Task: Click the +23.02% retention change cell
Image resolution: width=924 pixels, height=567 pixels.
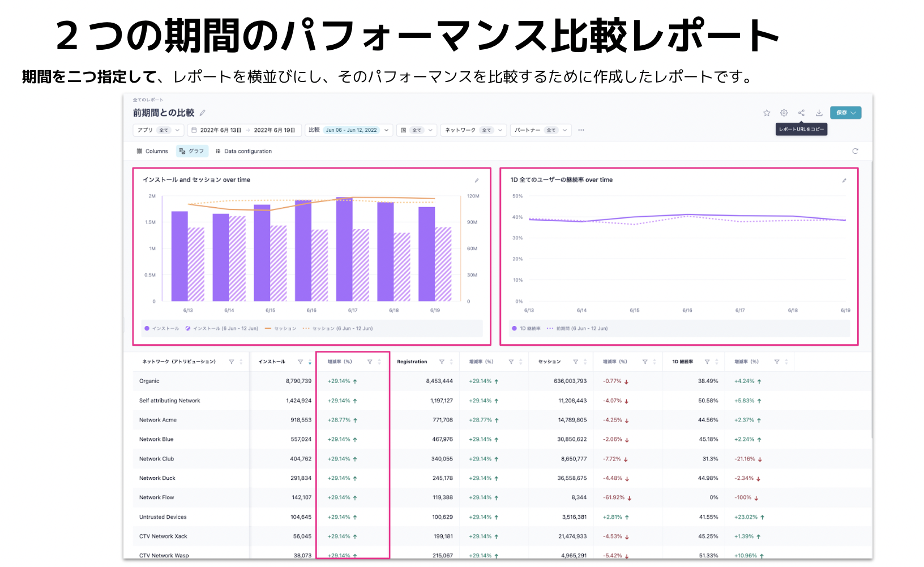Action: [x=750, y=517]
